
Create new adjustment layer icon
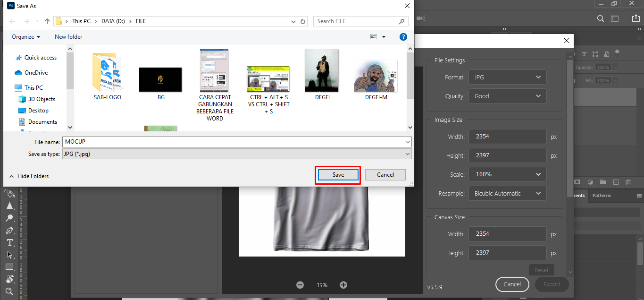point(590,182)
